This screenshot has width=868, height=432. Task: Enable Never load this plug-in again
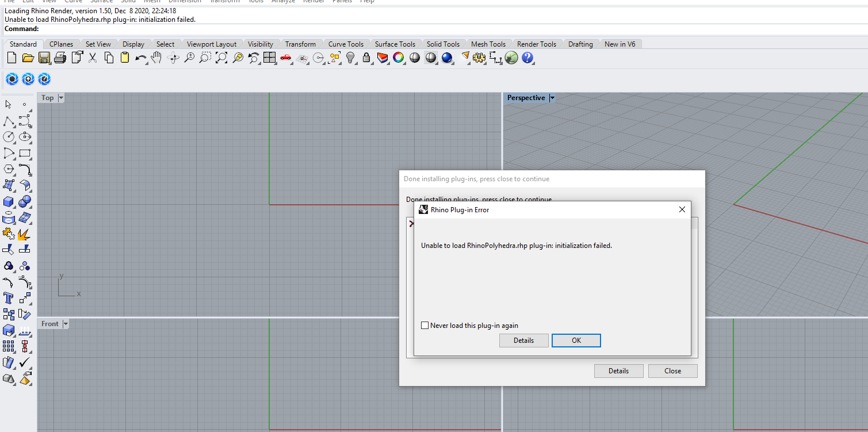(425, 326)
